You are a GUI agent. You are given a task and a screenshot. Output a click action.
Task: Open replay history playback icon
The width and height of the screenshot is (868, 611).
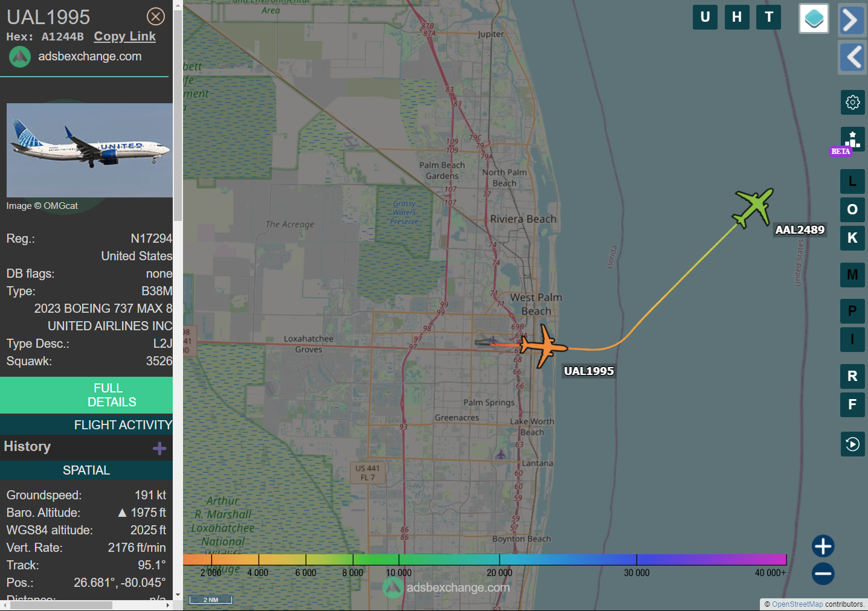click(x=852, y=444)
